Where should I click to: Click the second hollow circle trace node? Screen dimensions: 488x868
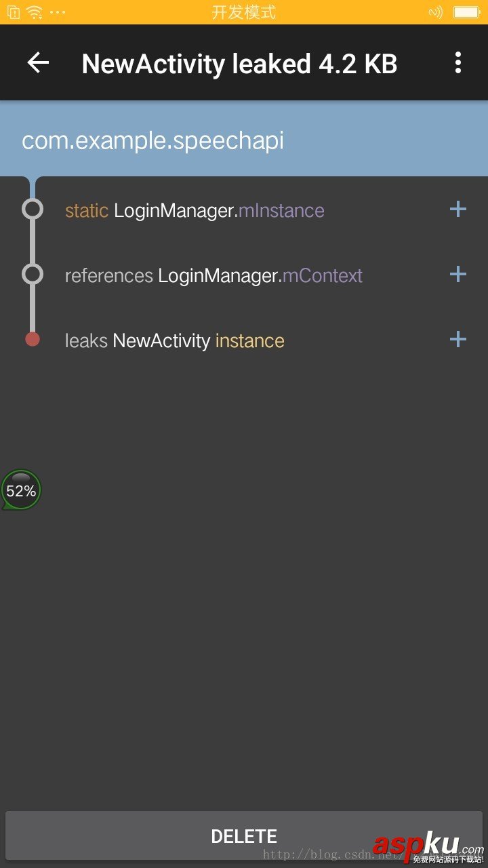32,274
